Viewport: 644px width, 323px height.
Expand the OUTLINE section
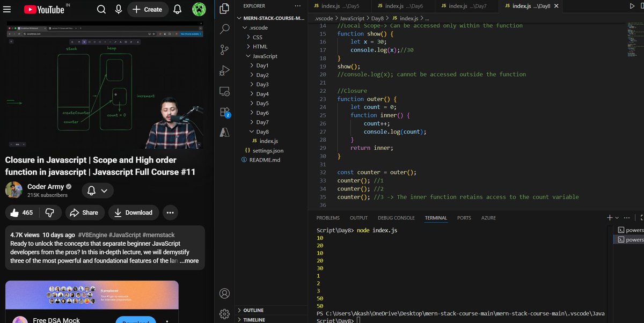point(272,310)
